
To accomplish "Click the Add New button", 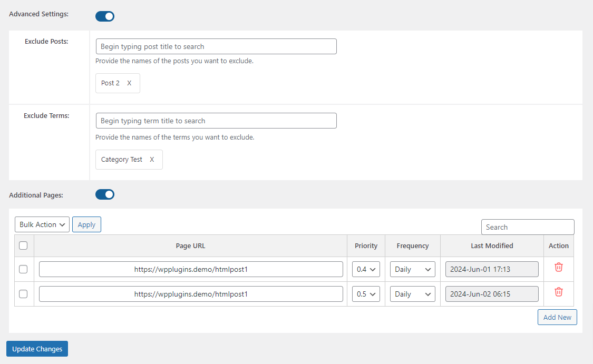I will [x=557, y=317].
